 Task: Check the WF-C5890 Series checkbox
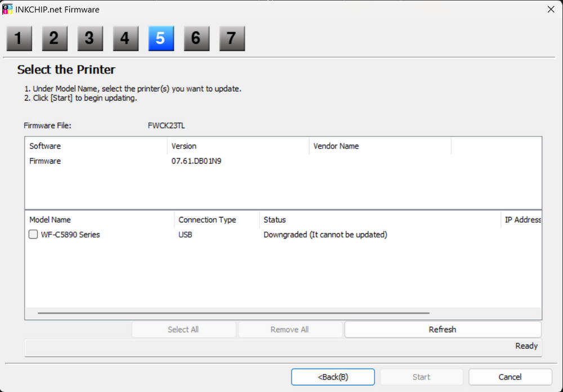click(x=34, y=235)
